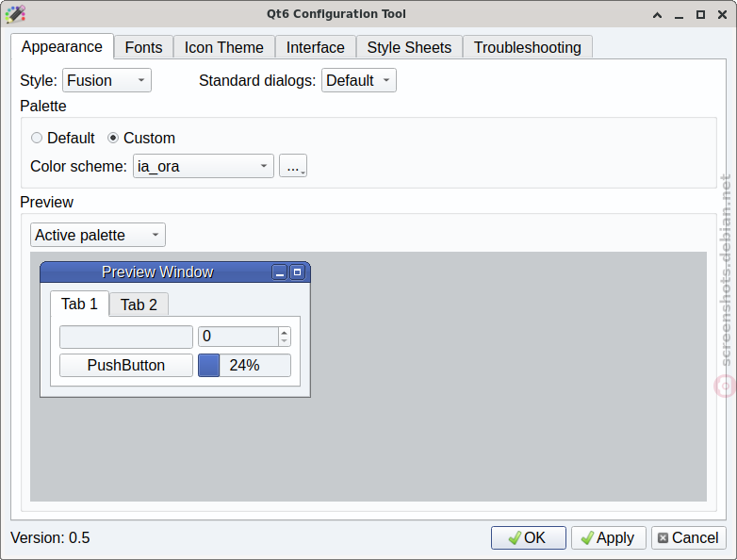Click the Qt6 Configuration Tool app icon
The width and height of the screenshot is (737, 560).
[15, 14]
